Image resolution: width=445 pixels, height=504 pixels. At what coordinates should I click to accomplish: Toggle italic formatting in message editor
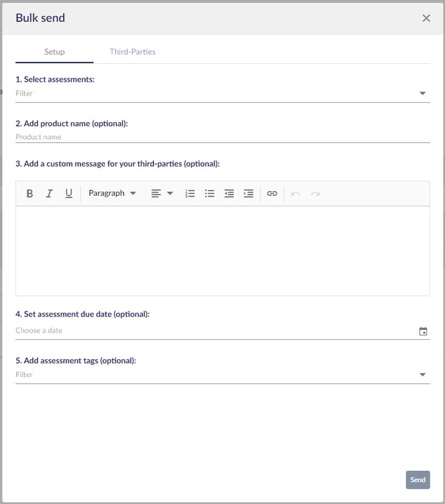point(49,193)
